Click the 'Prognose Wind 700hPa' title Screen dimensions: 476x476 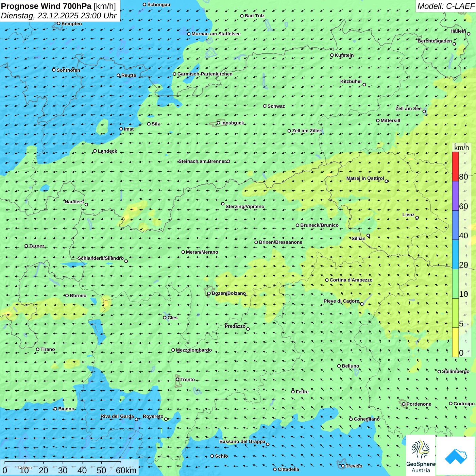tap(46, 6)
